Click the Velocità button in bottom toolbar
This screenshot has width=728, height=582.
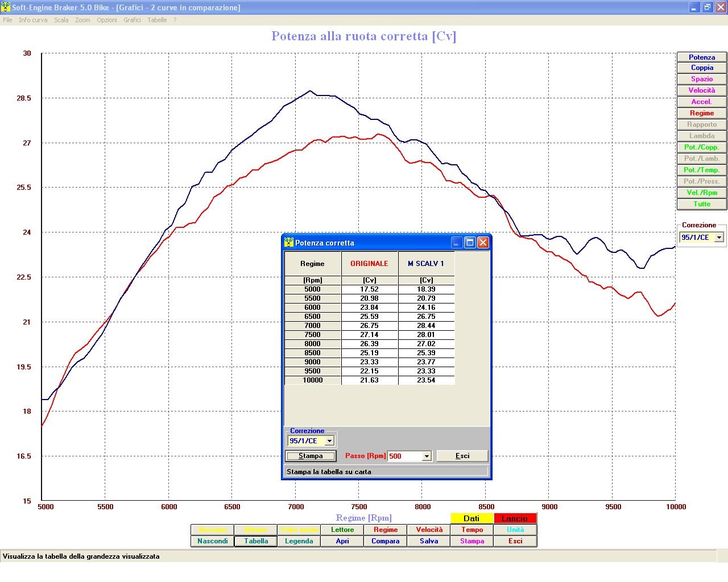[429, 530]
